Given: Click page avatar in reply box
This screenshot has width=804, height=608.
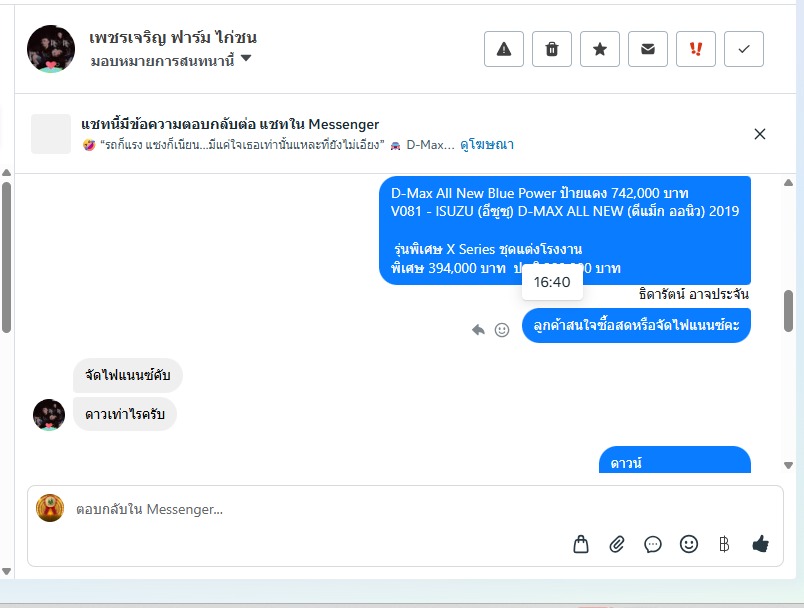Looking at the screenshot, I should pyautogui.click(x=50, y=508).
